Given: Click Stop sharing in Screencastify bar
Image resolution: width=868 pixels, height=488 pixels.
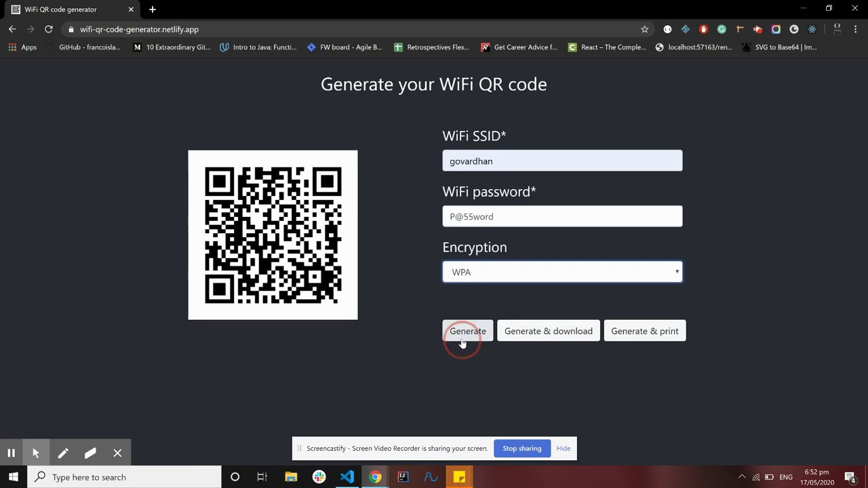Looking at the screenshot, I should [522, 448].
